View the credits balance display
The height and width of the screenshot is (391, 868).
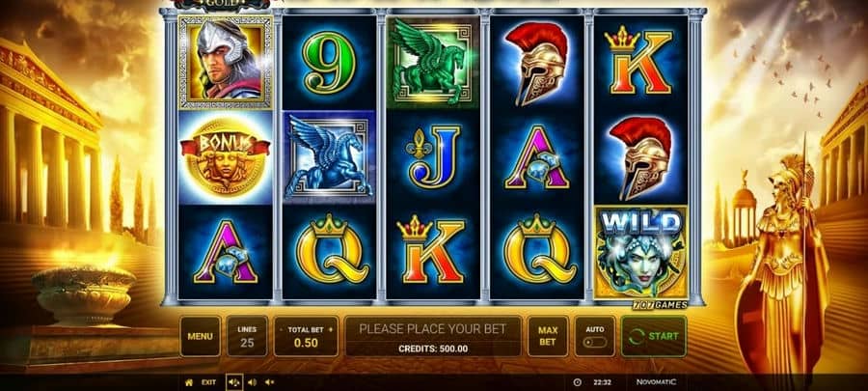(x=433, y=349)
